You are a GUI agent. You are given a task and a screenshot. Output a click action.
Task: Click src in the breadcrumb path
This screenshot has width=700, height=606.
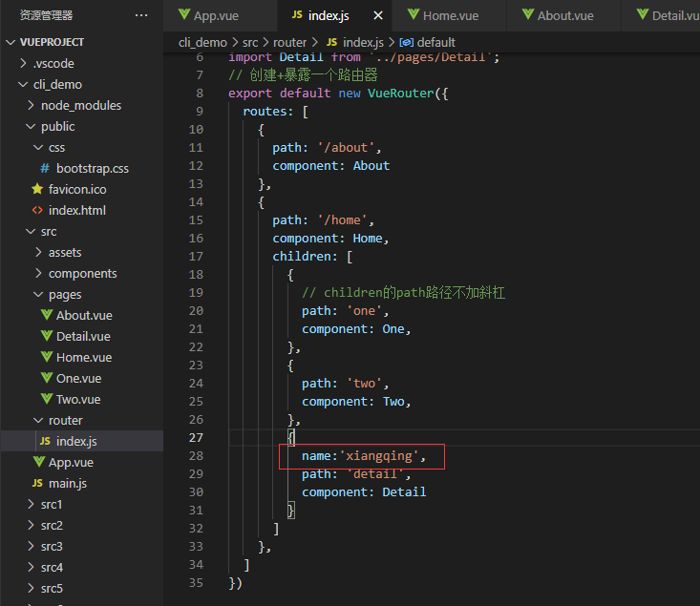[250, 42]
